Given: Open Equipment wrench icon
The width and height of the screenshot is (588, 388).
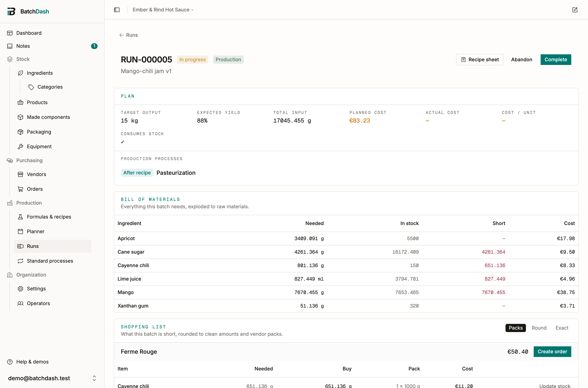Looking at the screenshot, I should coord(21,146).
